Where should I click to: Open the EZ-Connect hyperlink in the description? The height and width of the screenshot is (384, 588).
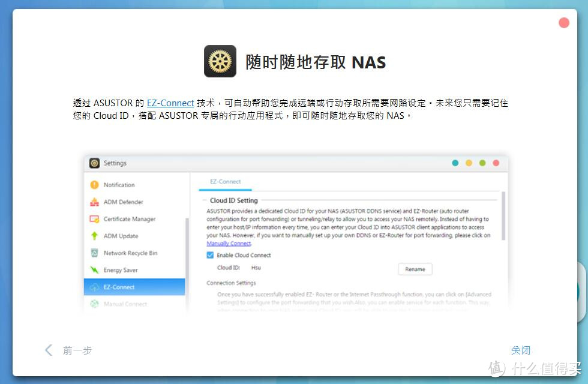tap(170, 103)
